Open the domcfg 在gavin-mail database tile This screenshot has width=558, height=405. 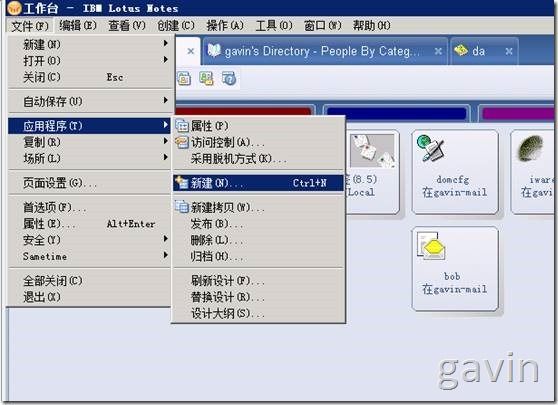click(x=455, y=172)
